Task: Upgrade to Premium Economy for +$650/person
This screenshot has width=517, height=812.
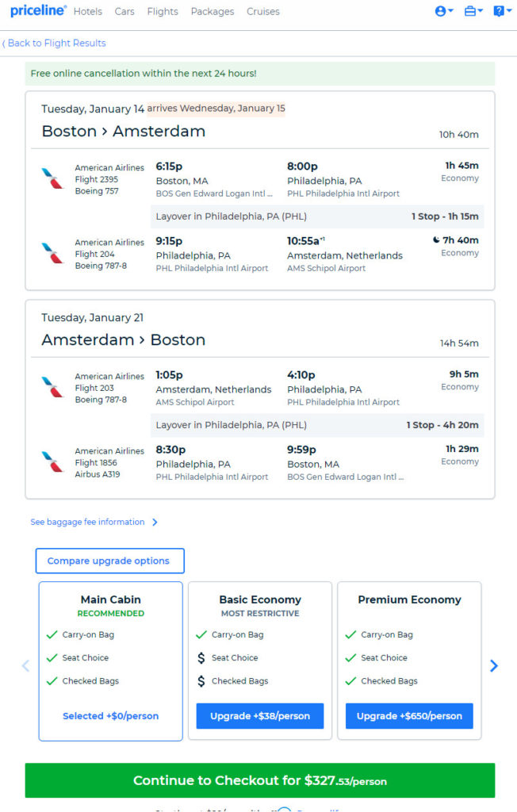Action: point(409,716)
